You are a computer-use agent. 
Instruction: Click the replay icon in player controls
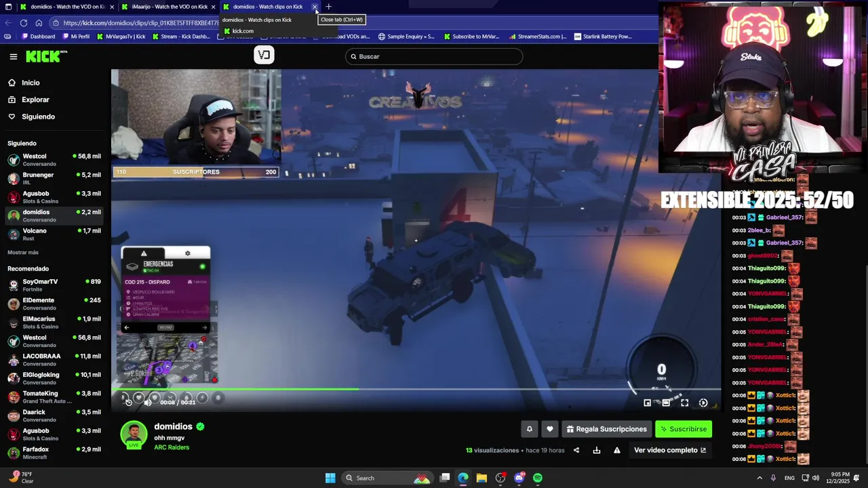pos(128,402)
